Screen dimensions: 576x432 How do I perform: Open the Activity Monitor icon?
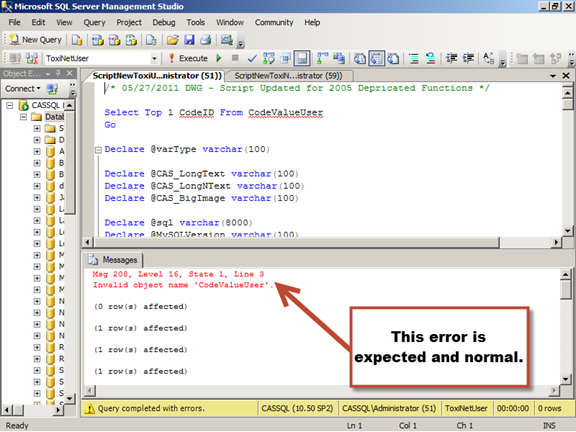pos(227,40)
